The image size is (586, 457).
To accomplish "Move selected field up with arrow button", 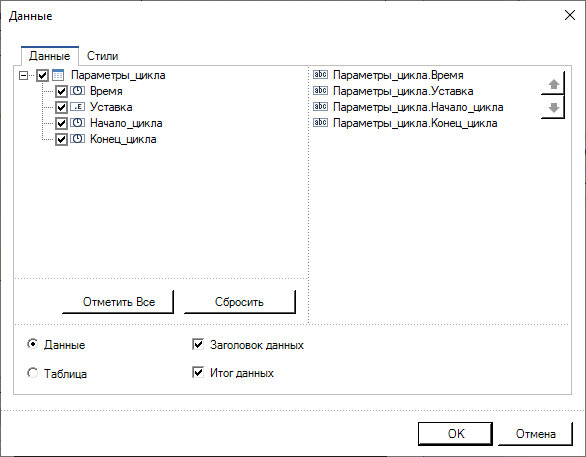I will [553, 84].
